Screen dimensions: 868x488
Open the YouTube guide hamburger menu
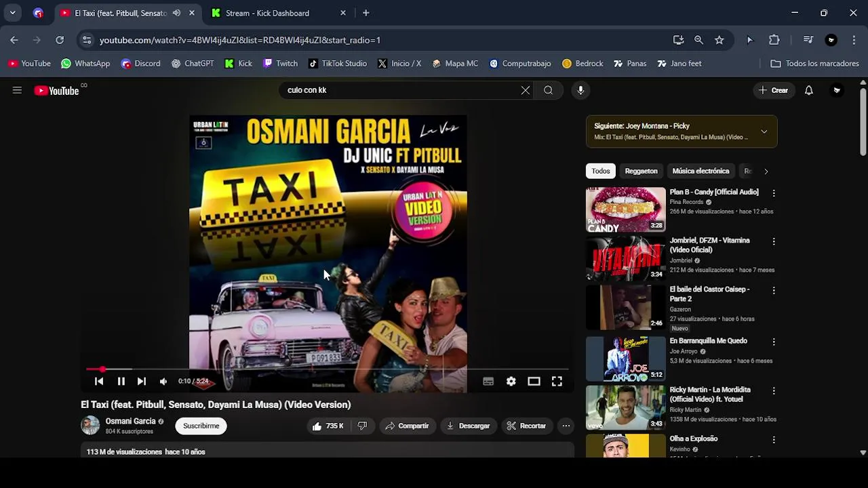[17, 90]
